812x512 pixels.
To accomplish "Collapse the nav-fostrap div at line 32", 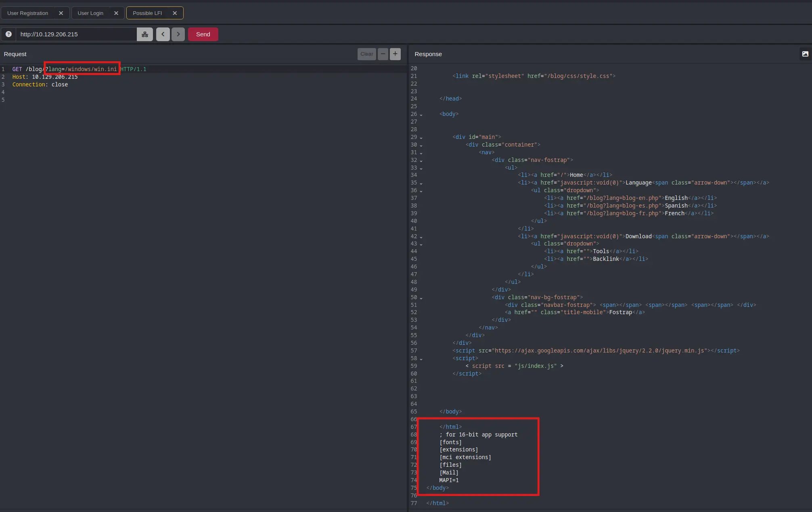I will 421,161.
